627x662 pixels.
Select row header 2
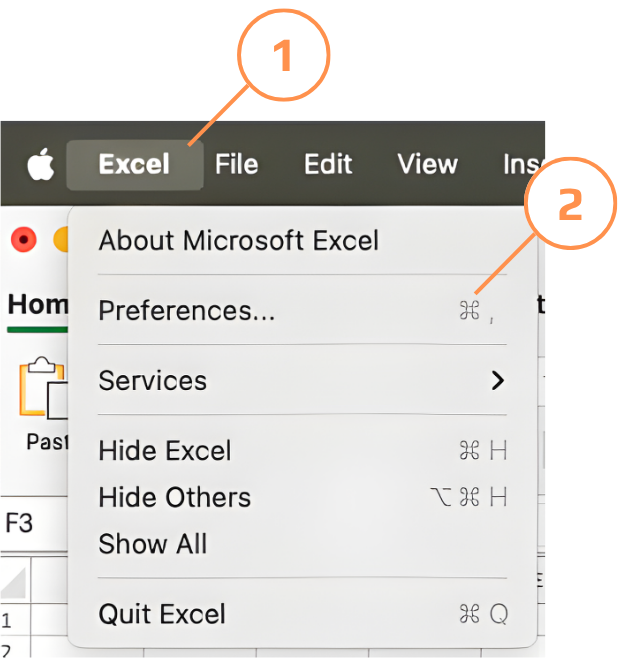[8, 648]
